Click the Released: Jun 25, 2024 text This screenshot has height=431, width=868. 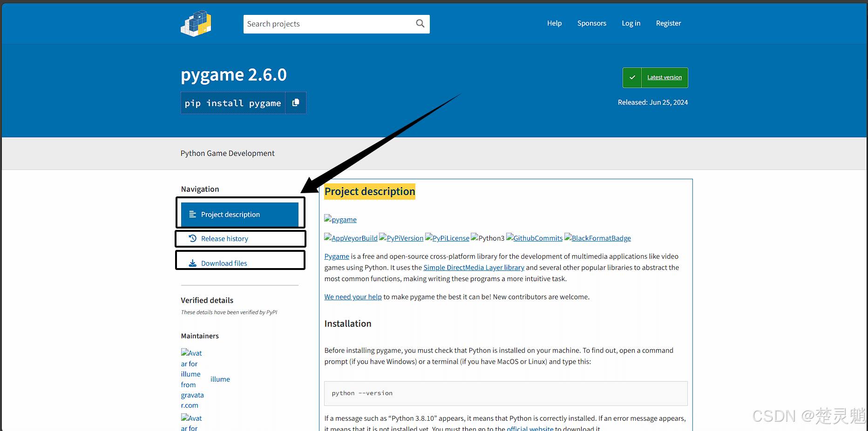click(x=653, y=102)
